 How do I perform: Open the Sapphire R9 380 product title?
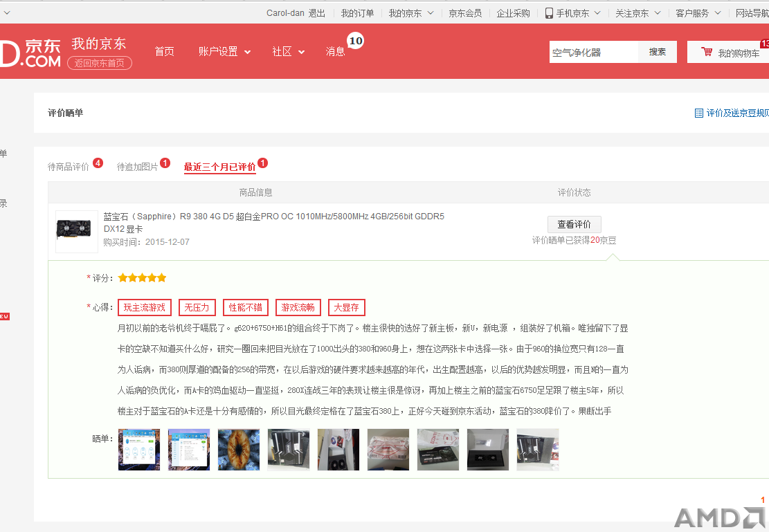click(273, 223)
